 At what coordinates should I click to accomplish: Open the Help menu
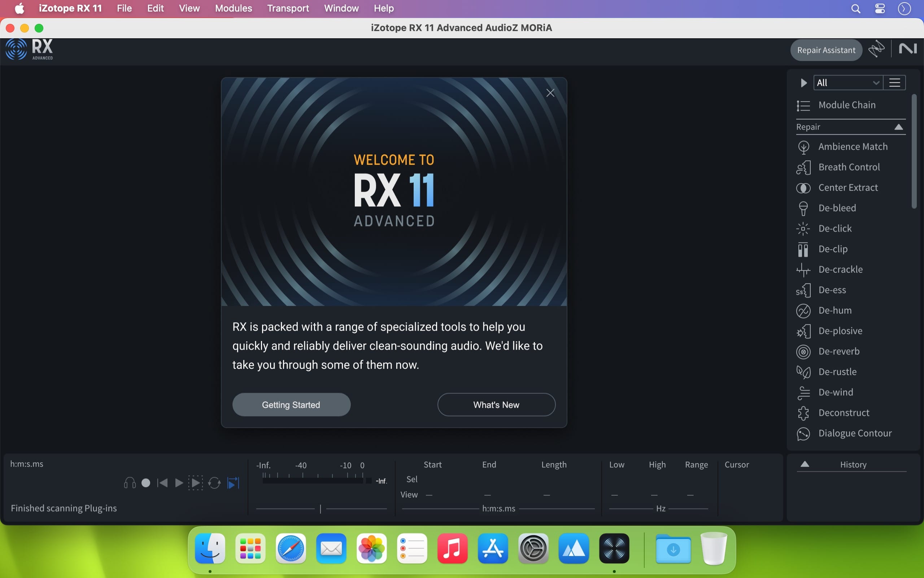384,8
